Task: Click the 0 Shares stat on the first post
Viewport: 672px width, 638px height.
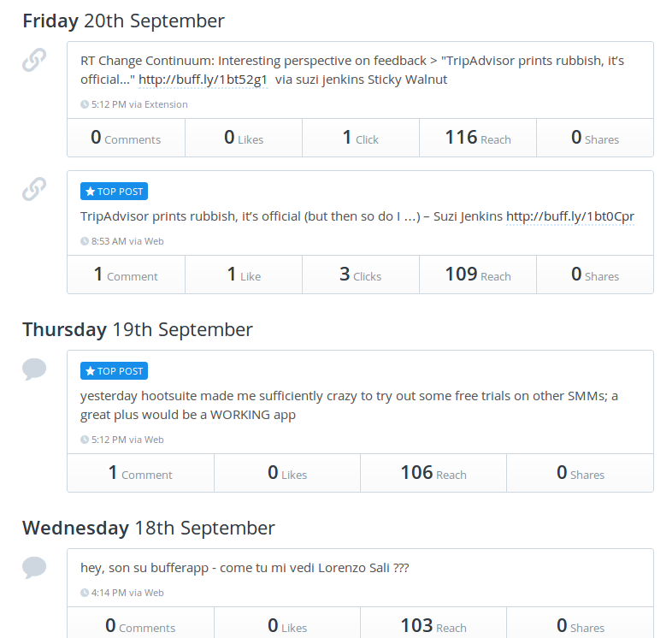Action: pos(595,138)
